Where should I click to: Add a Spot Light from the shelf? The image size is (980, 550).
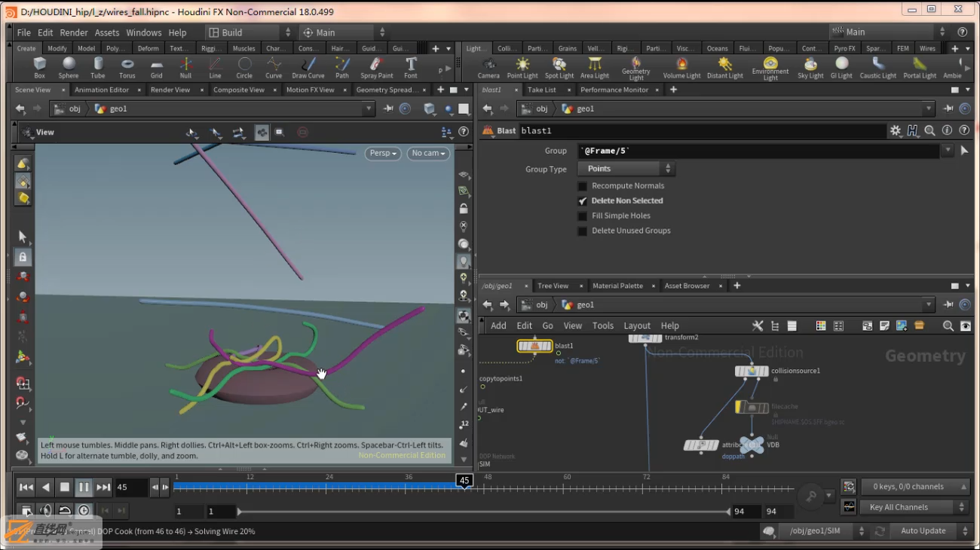coord(559,67)
